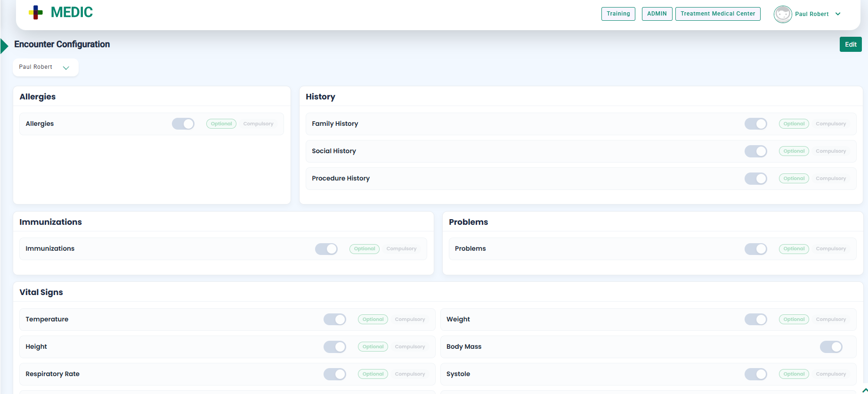Click the green sidebar expand triangle

(x=4, y=46)
